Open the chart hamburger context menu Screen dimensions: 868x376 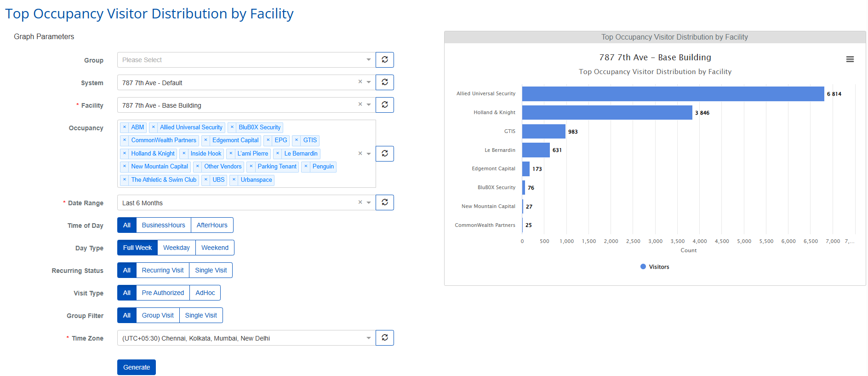[850, 59]
